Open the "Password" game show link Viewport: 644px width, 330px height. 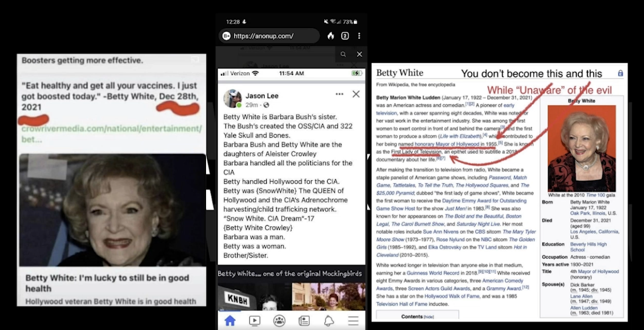499,177
